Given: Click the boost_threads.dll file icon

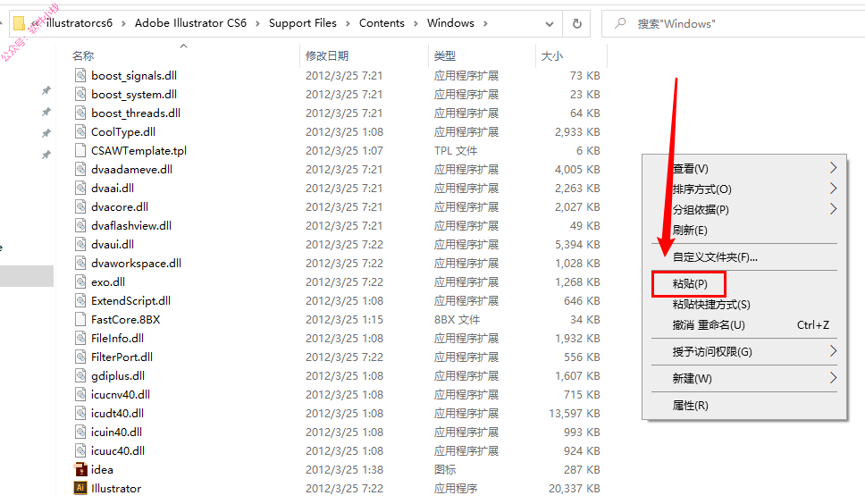Looking at the screenshot, I should coord(80,113).
